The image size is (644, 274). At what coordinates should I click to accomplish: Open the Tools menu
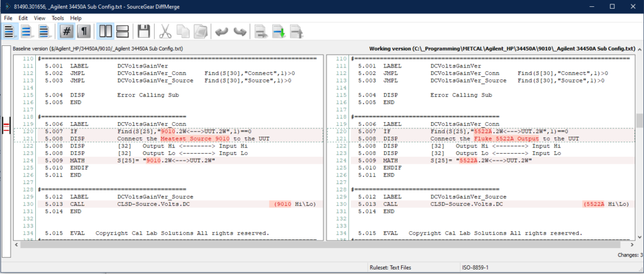57,18
